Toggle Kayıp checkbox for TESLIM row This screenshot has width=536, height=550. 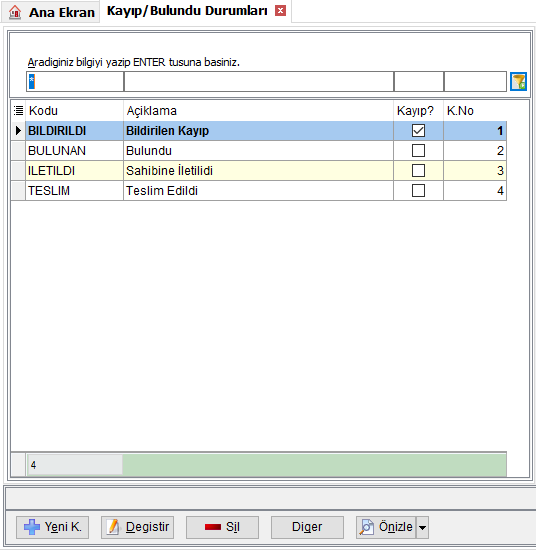click(x=418, y=190)
